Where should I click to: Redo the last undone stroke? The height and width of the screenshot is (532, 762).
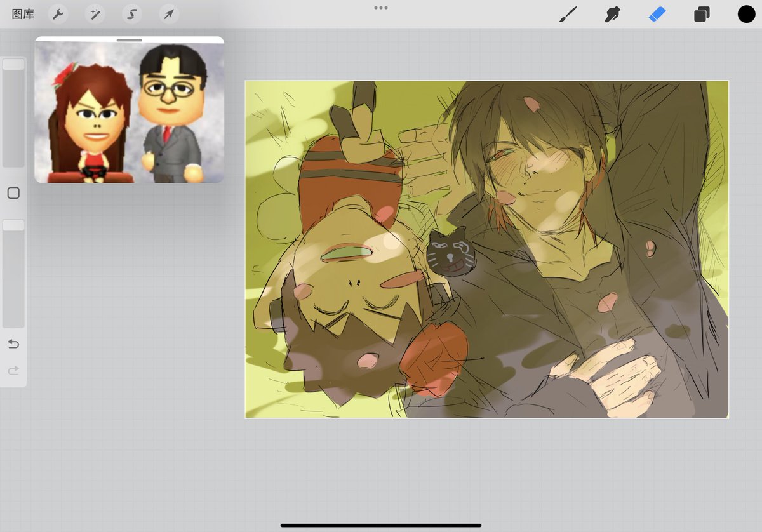(13, 370)
